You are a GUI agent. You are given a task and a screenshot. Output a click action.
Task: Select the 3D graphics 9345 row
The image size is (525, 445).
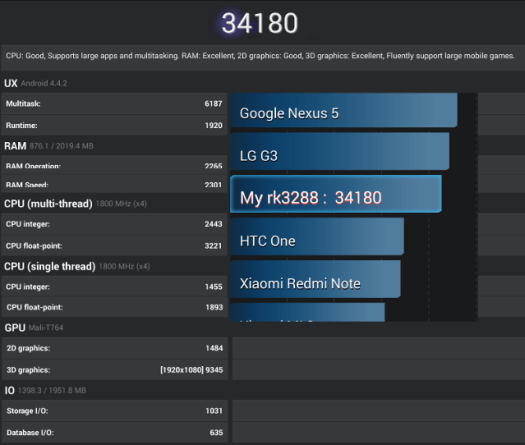pyautogui.click(x=115, y=370)
